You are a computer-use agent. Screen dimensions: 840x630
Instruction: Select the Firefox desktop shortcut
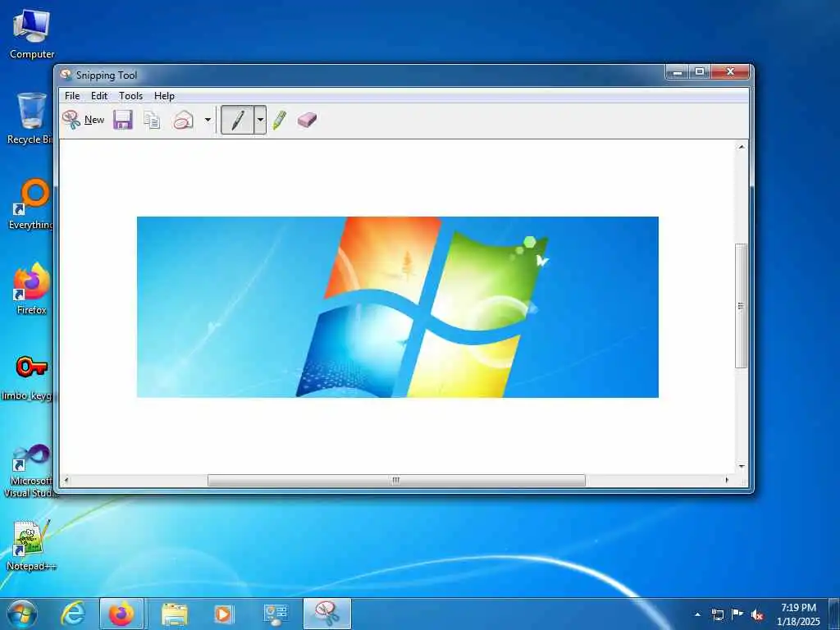click(31, 288)
